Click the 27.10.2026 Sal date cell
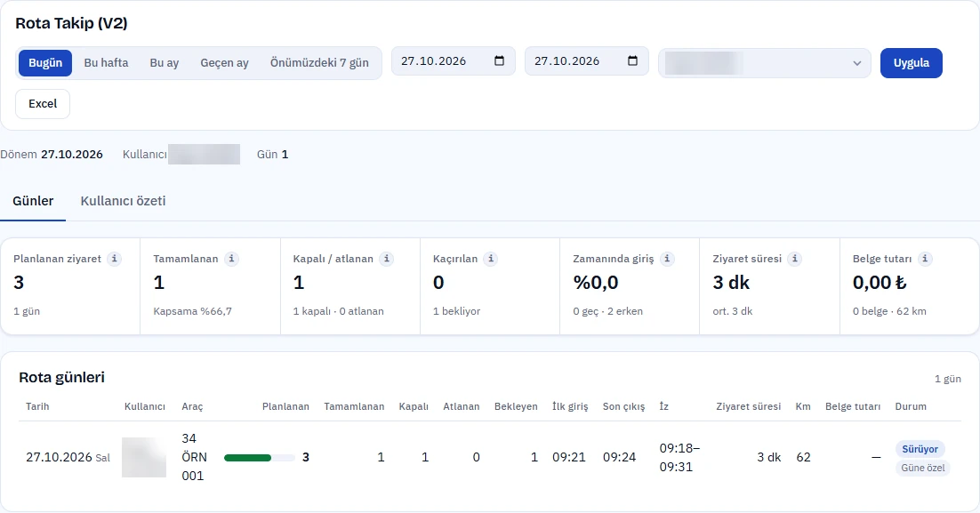This screenshot has width=980, height=513. pyautogui.click(x=68, y=457)
